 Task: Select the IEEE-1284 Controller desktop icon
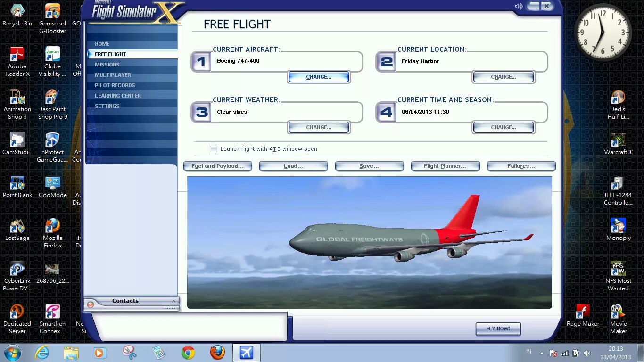[618, 190]
